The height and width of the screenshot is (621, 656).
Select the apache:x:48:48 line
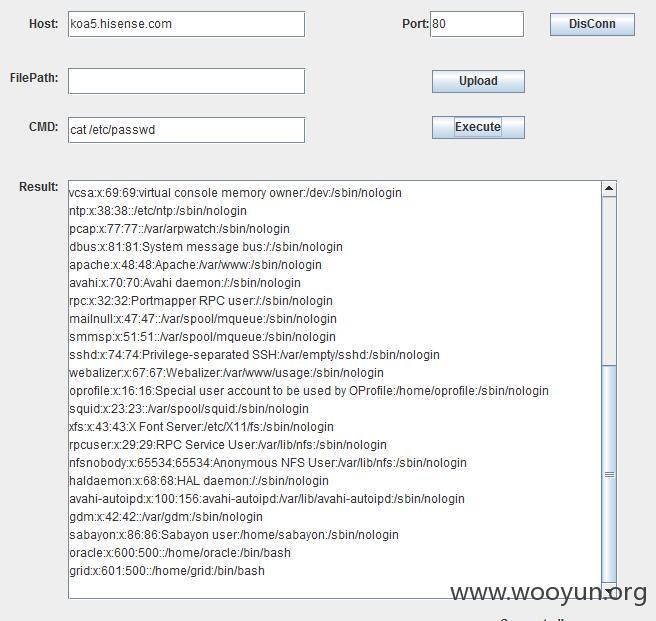click(x=195, y=265)
